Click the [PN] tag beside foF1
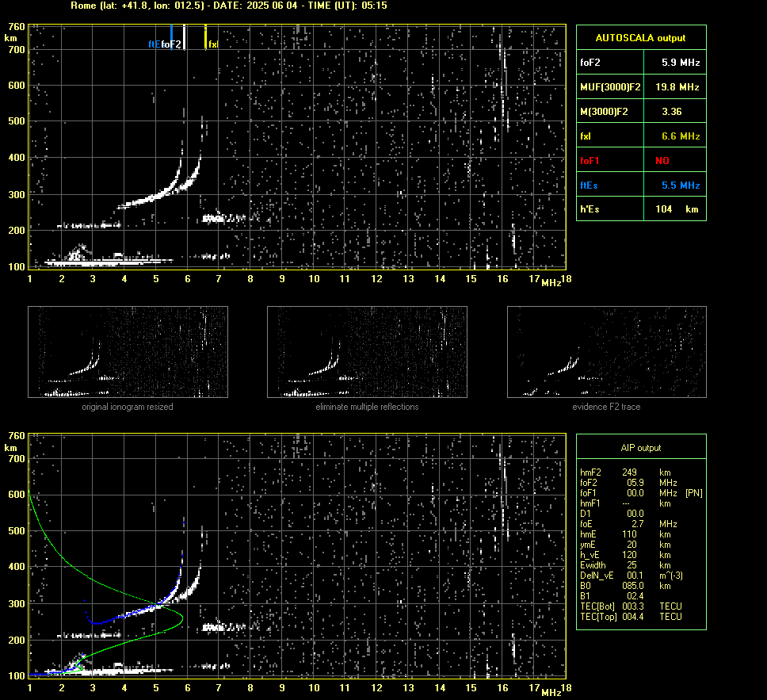 point(694,493)
